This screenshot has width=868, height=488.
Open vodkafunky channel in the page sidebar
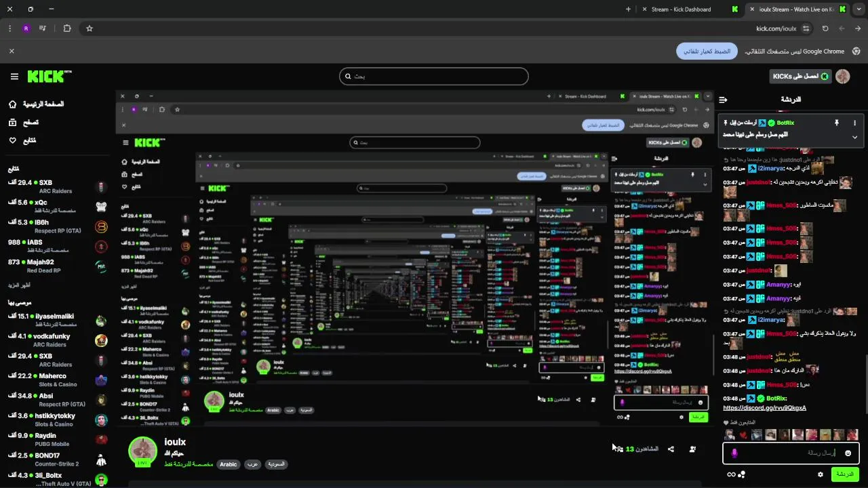pyautogui.click(x=58, y=340)
